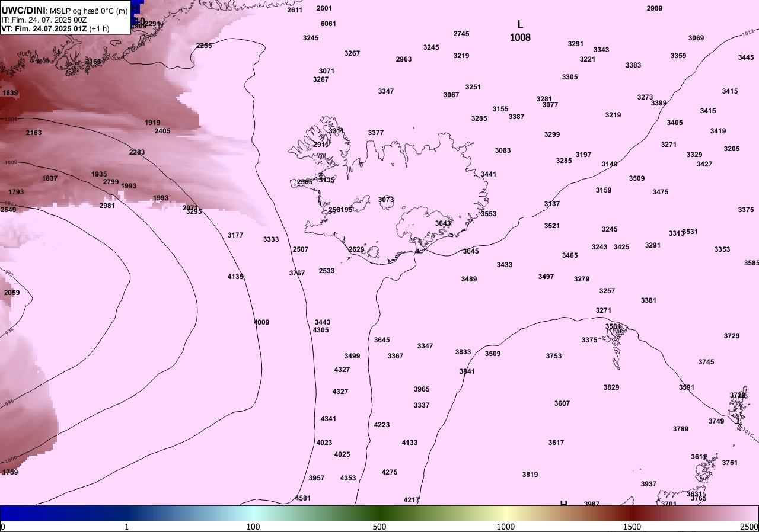759x532 pixels.
Task: Click the height value 3177
Action: coord(235,235)
